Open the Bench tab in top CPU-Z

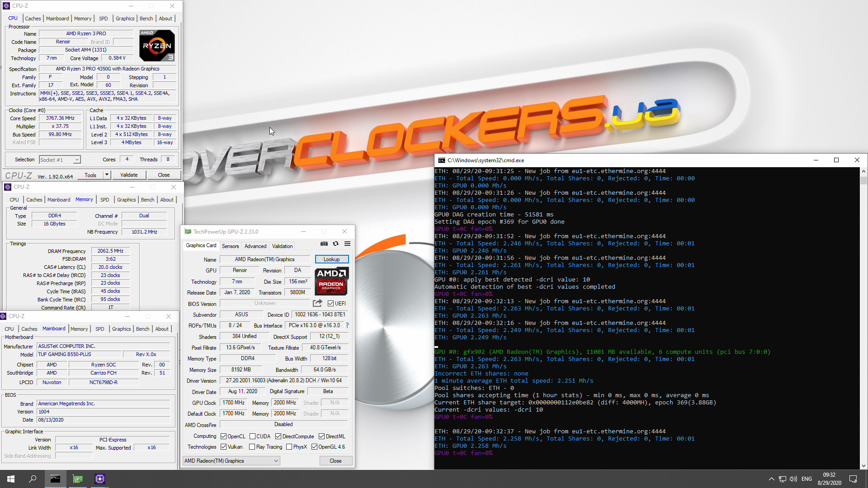[x=146, y=19]
